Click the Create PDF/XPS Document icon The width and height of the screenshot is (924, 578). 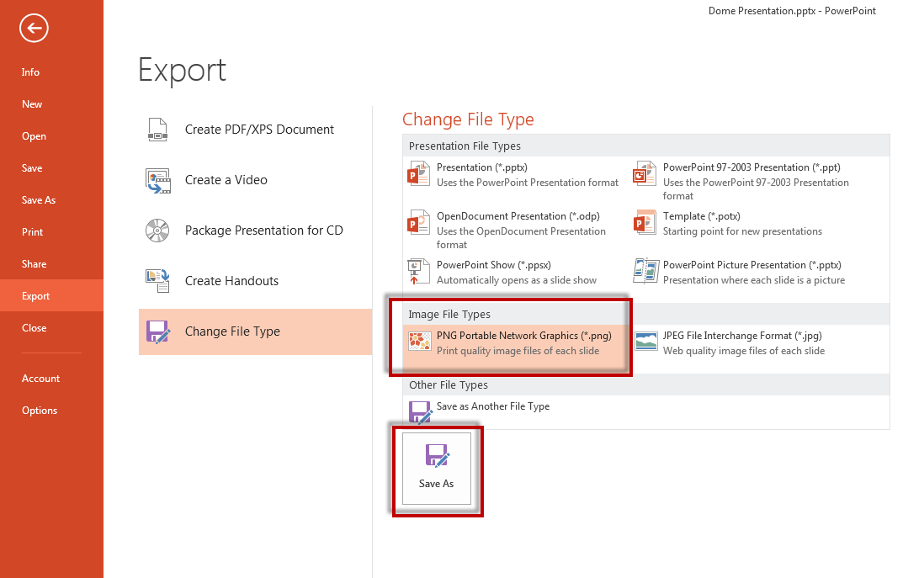point(158,130)
